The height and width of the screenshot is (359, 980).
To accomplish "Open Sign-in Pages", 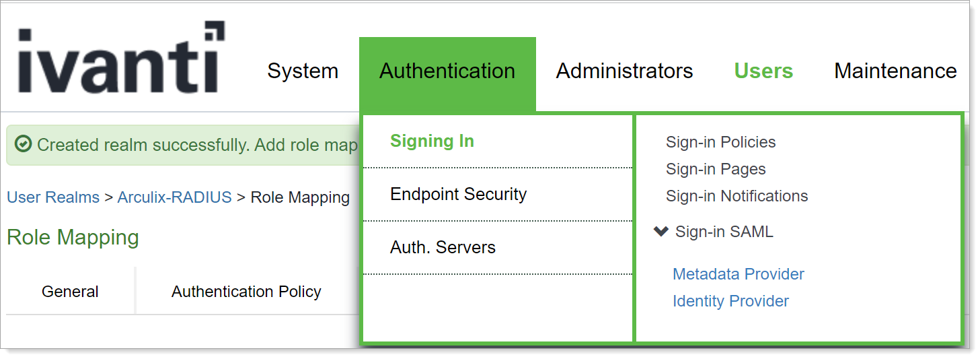I will point(716,169).
